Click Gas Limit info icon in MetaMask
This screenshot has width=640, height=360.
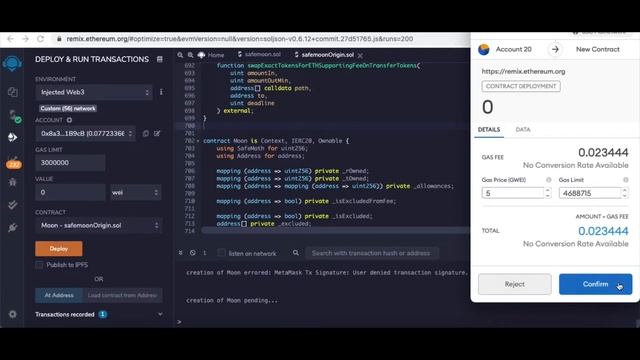(625, 180)
